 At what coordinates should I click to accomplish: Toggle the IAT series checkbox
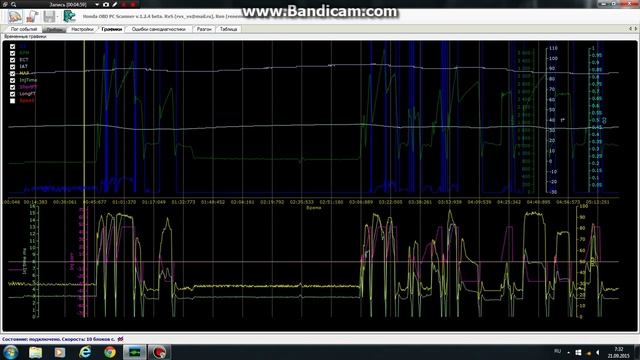coord(12,67)
